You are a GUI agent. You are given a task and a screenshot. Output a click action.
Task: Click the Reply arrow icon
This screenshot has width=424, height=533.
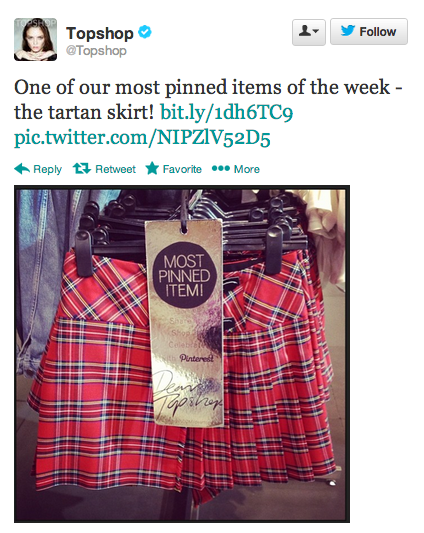click(22, 169)
